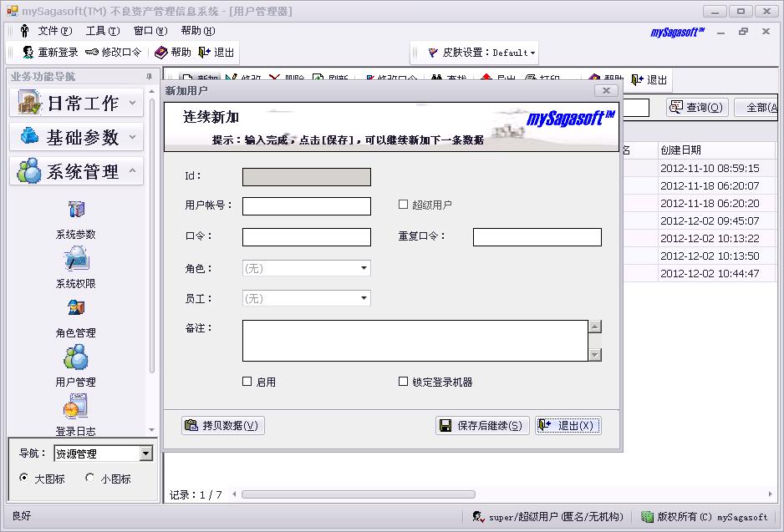Click the horizontal scrollbar thumb at bottom

pyautogui.click(x=358, y=494)
